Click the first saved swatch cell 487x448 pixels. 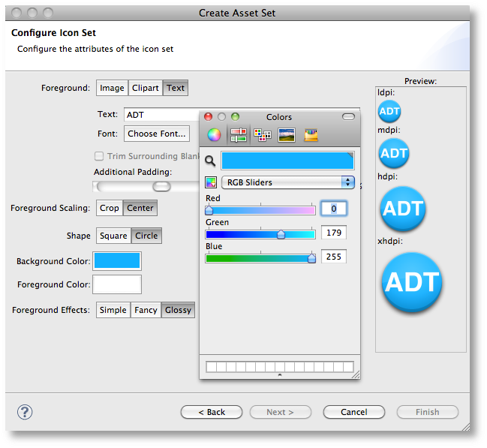[x=211, y=367]
